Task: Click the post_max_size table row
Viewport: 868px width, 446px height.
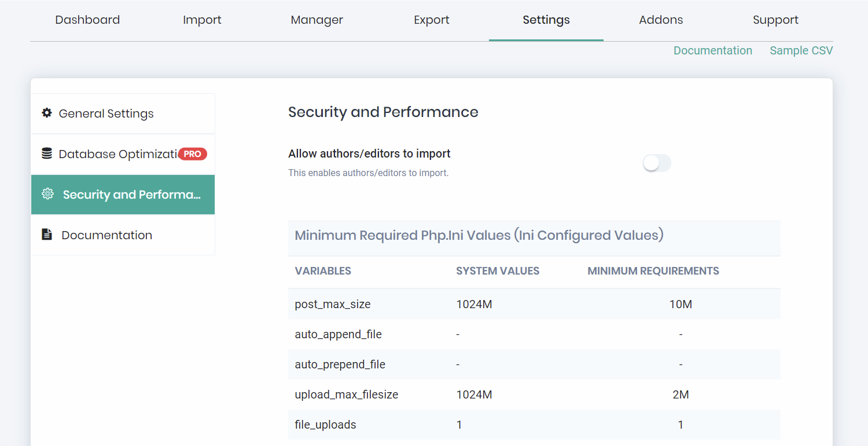Action: 534,304
